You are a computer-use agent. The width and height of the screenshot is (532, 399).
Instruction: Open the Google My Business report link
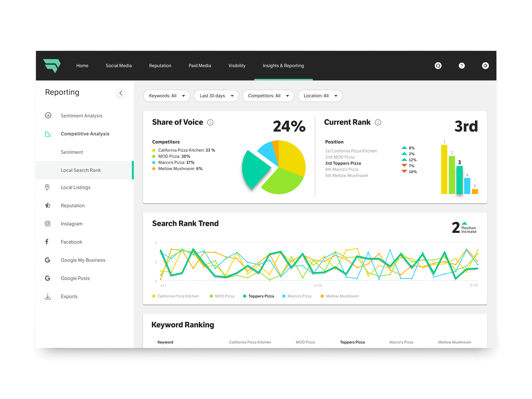[x=83, y=260]
